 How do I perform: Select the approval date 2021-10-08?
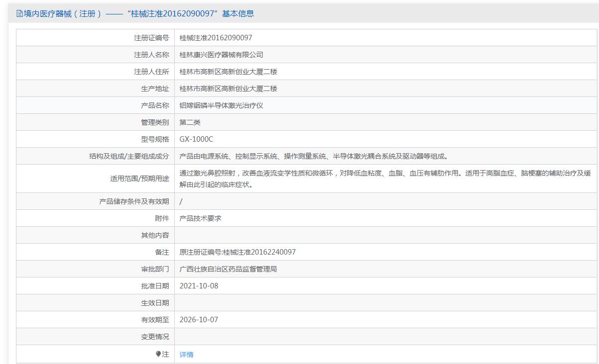pyautogui.click(x=199, y=286)
